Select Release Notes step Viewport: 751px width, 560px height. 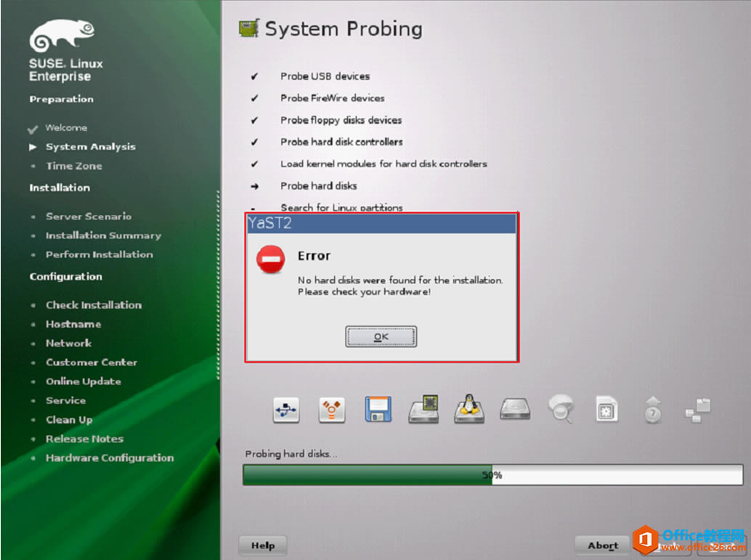pyautogui.click(x=84, y=439)
